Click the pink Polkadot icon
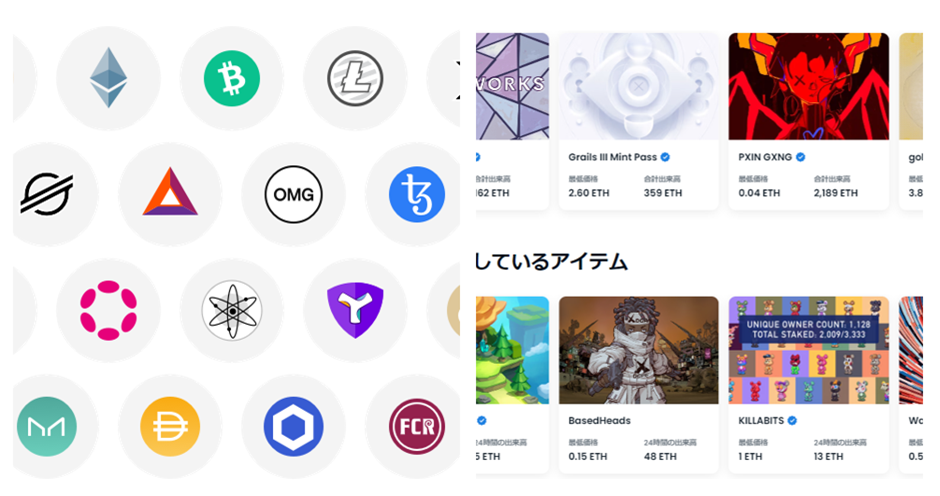940x496 pixels. coord(109,310)
